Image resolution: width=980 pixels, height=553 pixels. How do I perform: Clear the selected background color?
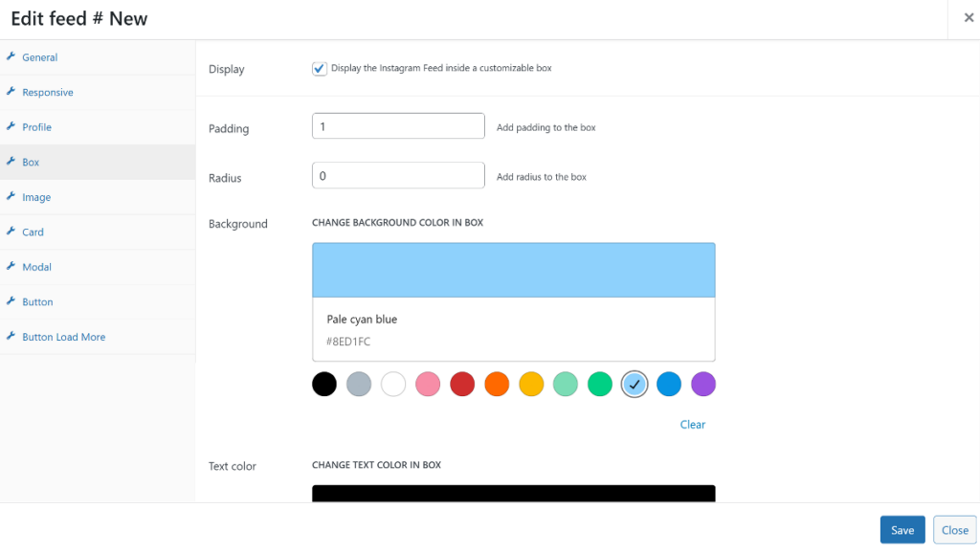pos(692,424)
